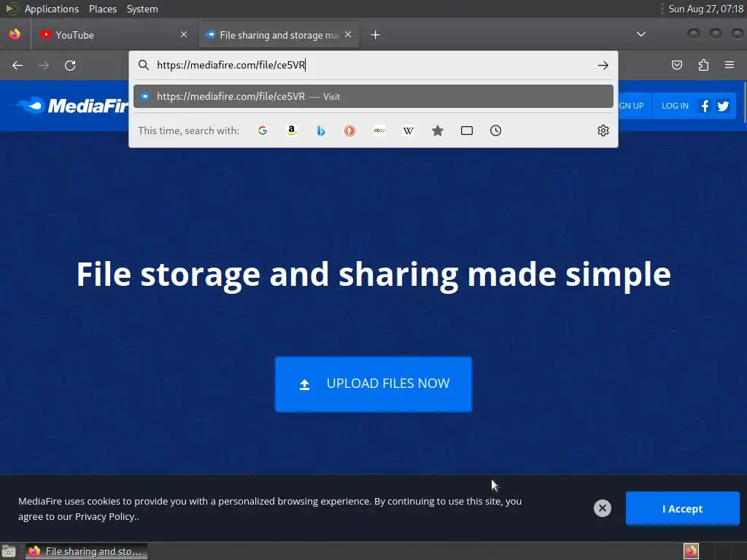Click in the address bar URL field

(374, 65)
